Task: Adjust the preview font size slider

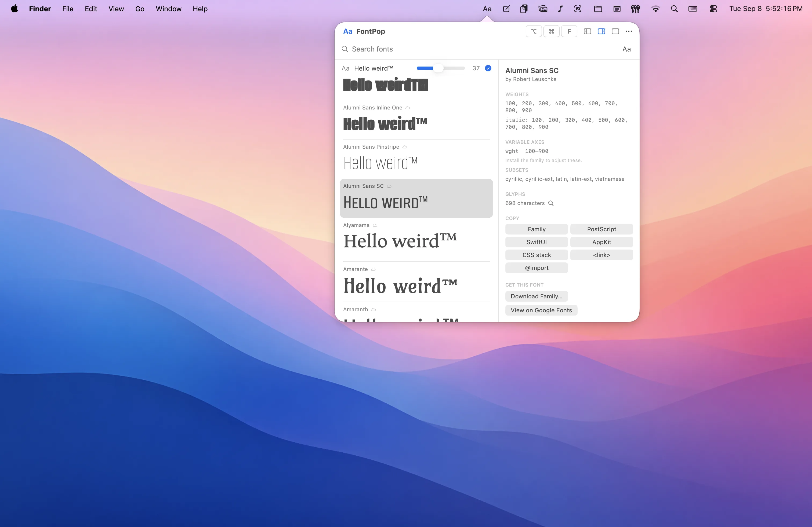Action: point(440,68)
